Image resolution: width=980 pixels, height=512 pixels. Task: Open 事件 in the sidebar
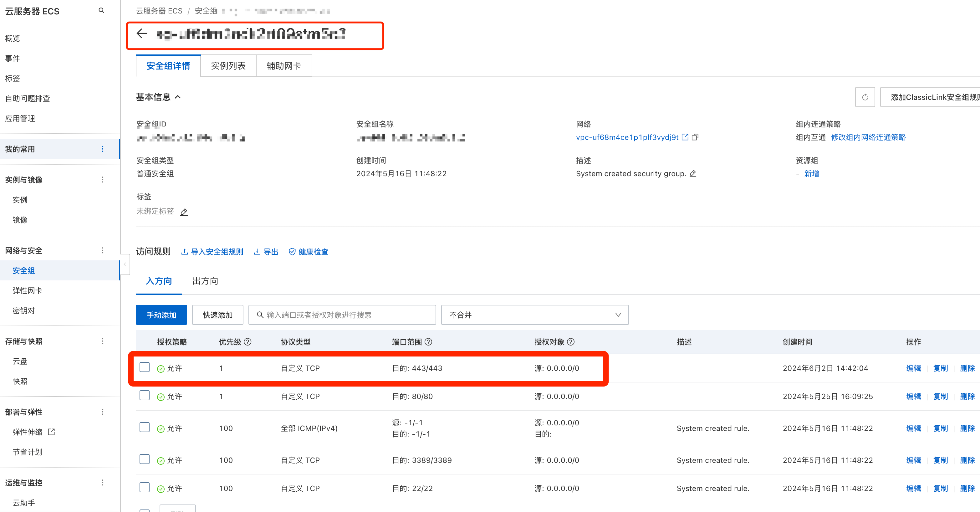(13, 58)
